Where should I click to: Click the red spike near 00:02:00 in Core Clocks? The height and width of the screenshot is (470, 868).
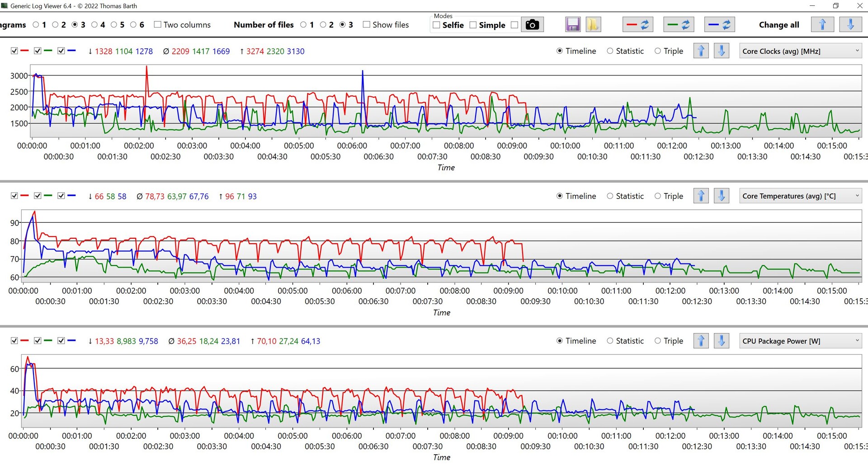point(146,68)
